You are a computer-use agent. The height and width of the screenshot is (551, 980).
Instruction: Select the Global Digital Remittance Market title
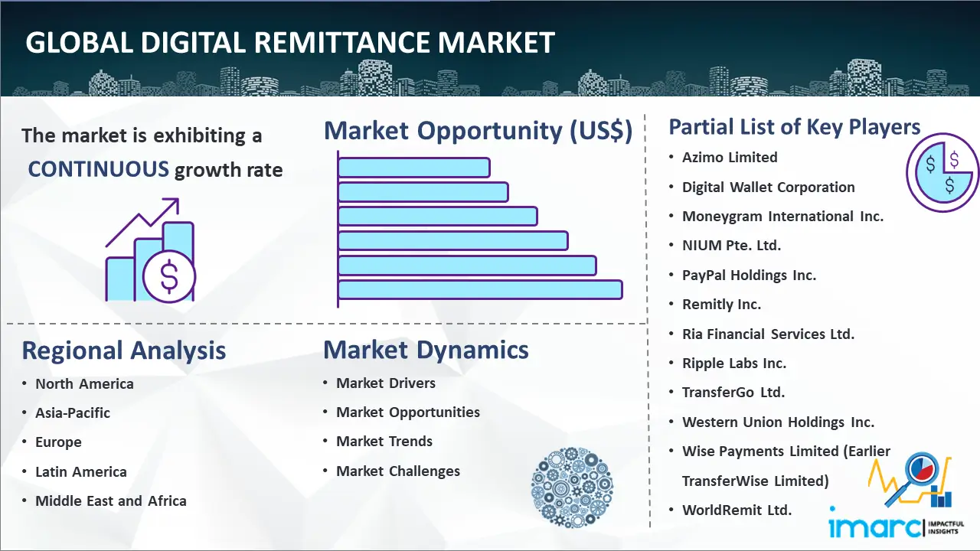(x=289, y=42)
